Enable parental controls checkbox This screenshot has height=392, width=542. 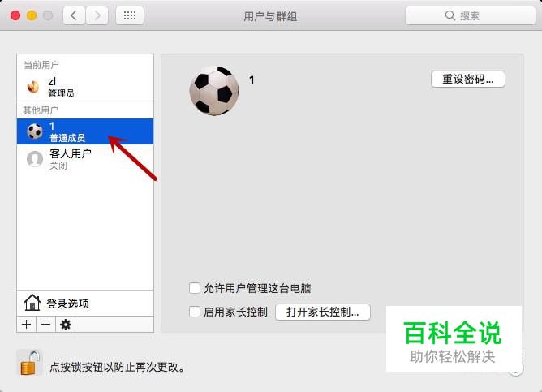[195, 312]
